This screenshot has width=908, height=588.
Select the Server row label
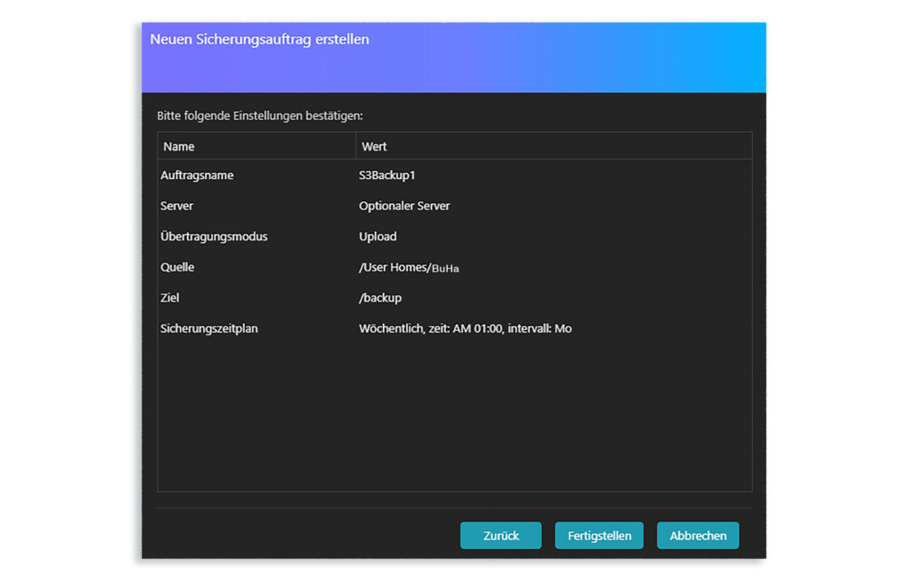[x=176, y=206]
